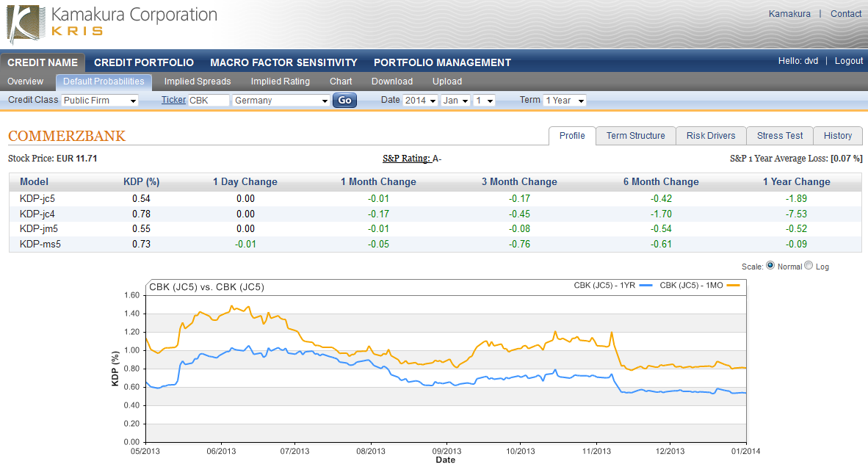Click the Kamakura header link
Screen dimensions: 868x467
(789, 14)
